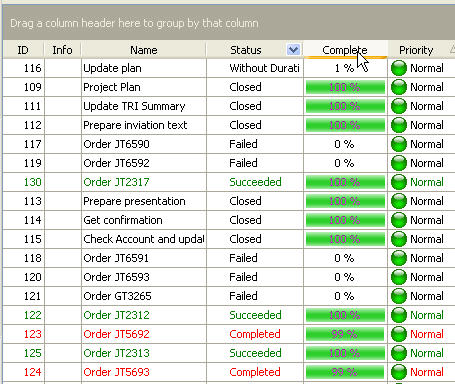Click the ID cell '125'
The width and height of the screenshot is (455, 384).
23,353
